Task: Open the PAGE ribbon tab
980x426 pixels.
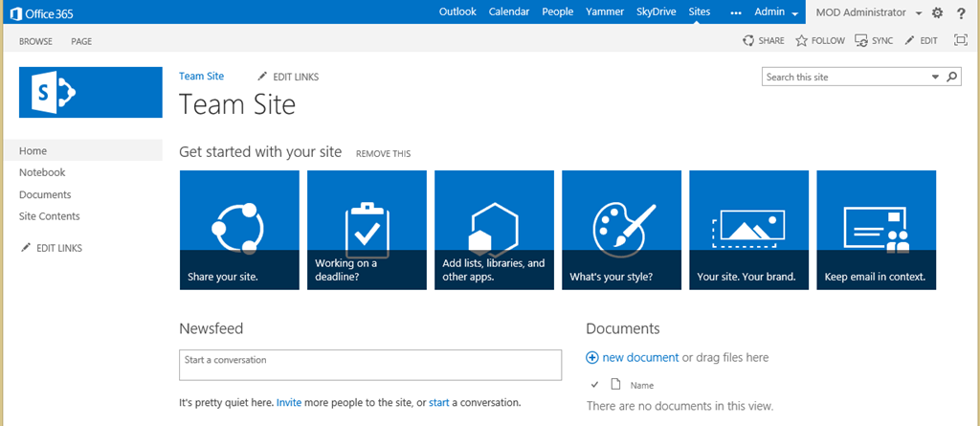Action: pyautogui.click(x=81, y=41)
